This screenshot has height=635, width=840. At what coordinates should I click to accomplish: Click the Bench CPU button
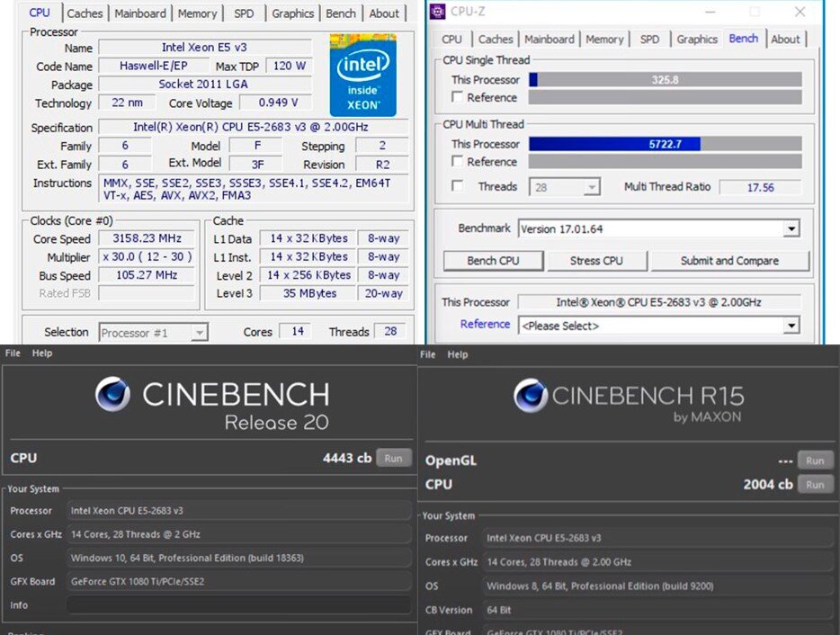coord(493,261)
